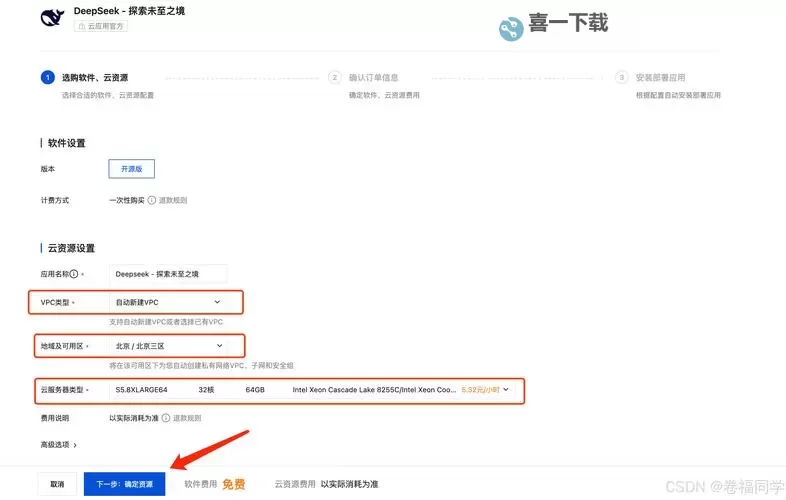
Task: Click info icon beside 以实际消耗为准 in 费用说明
Action: pyautogui.click(x=165, y=418)
